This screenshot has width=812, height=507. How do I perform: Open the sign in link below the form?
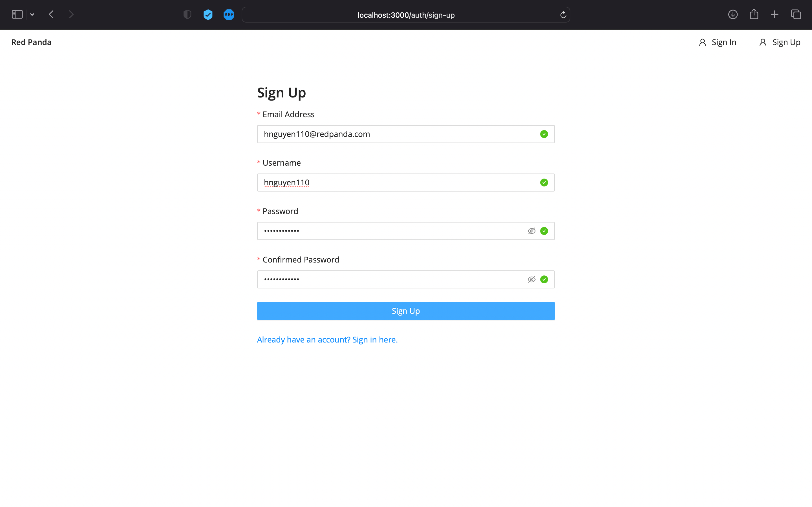tap(327, 339)
